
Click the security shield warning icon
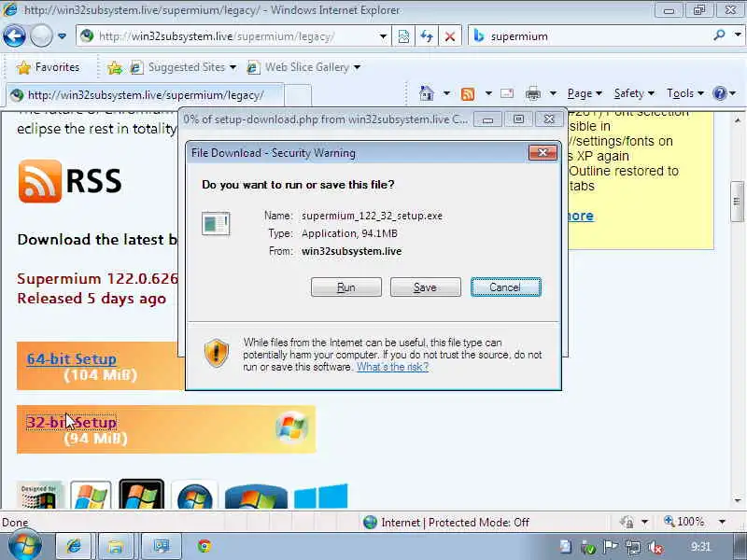point(217,353)
